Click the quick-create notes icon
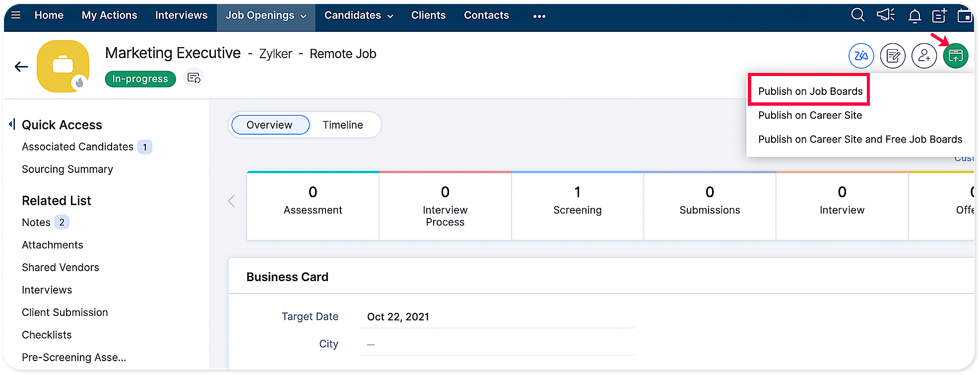 click(x=940, y=15)
